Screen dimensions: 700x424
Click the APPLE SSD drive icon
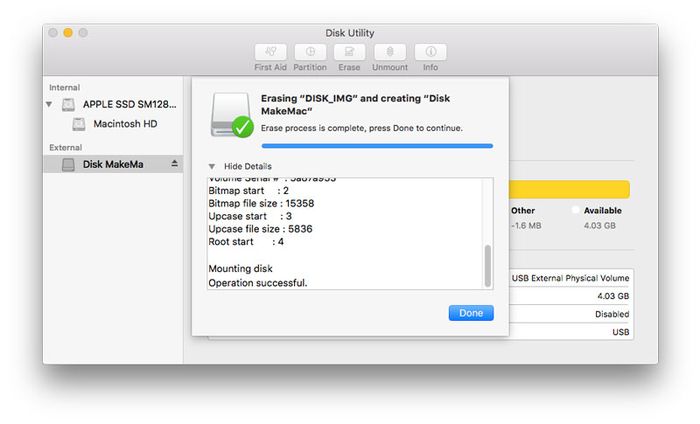coord(68,104)
